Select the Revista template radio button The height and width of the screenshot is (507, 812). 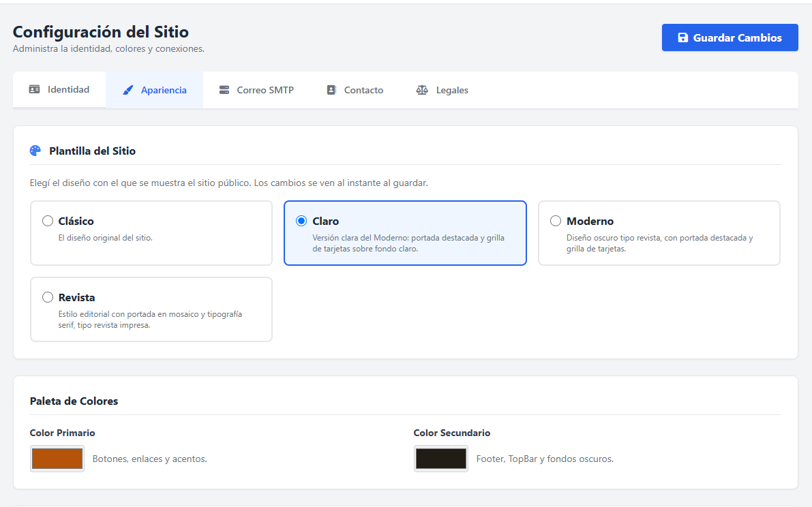(48, 297)
